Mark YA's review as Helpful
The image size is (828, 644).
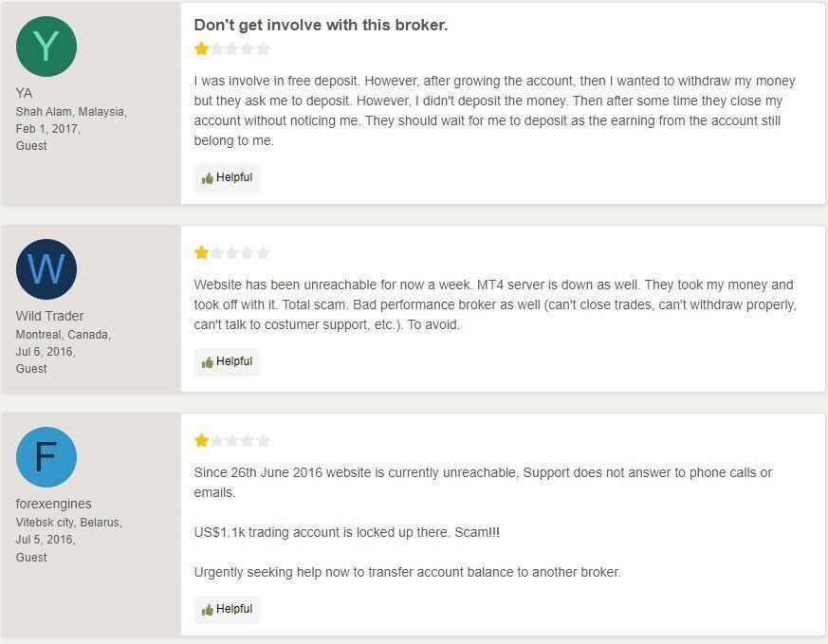(227, 178)
